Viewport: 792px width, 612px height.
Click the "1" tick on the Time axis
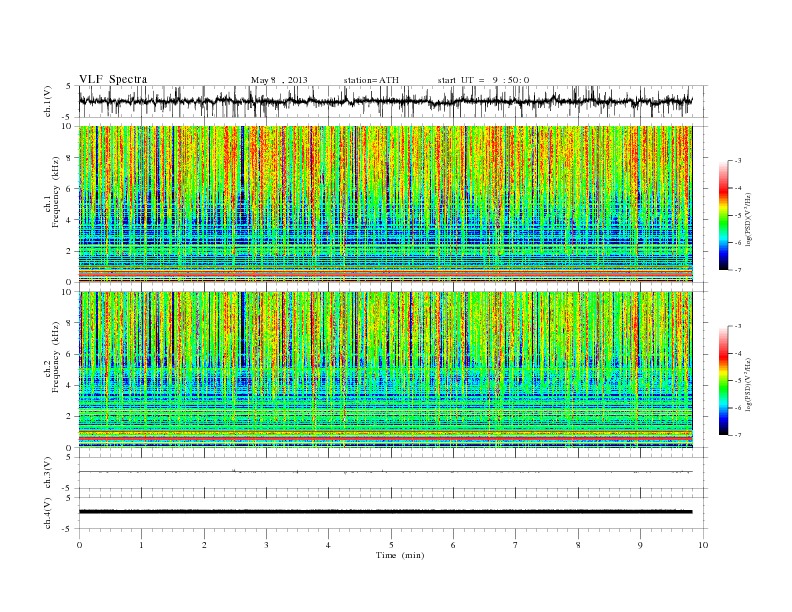[141, 545]
